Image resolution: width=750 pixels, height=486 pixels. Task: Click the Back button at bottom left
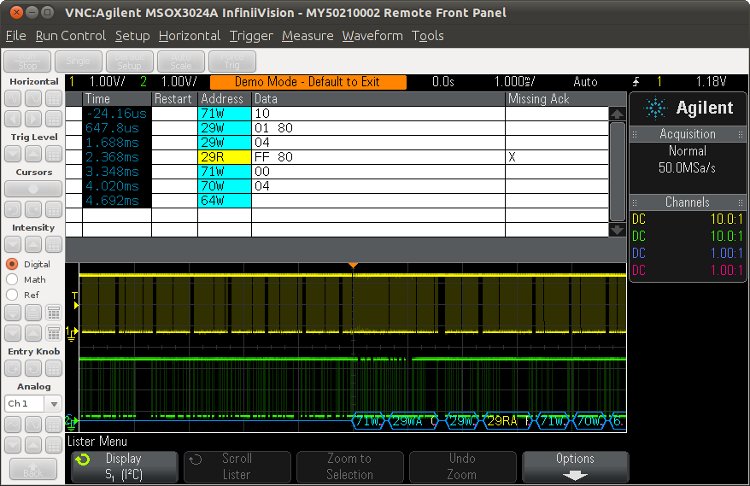point(33,469)
